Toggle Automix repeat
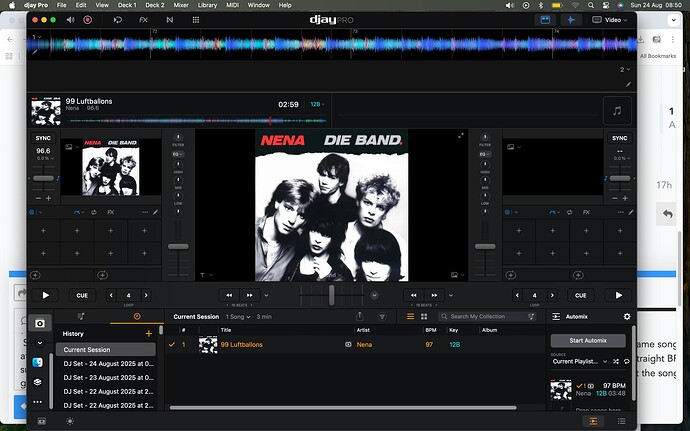This screenshot has width=690, height=431. click(x=627, y=361)
